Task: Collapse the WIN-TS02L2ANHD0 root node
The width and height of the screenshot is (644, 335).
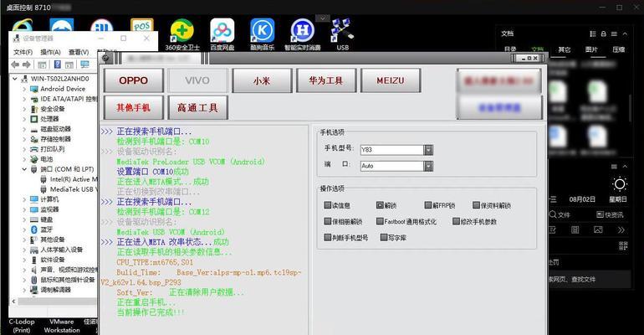Action: (x=15, y=79)
